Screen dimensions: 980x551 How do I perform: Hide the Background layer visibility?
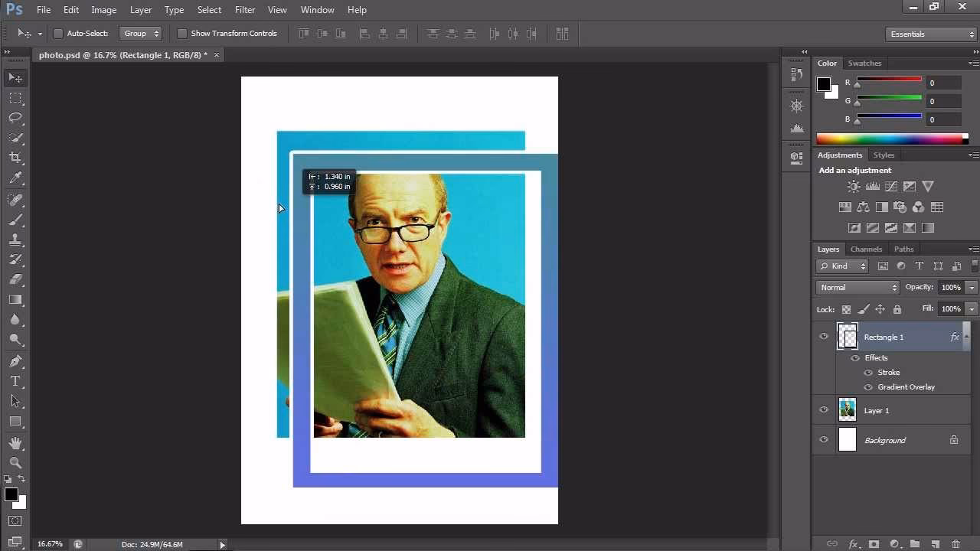(x=824, y=440)
